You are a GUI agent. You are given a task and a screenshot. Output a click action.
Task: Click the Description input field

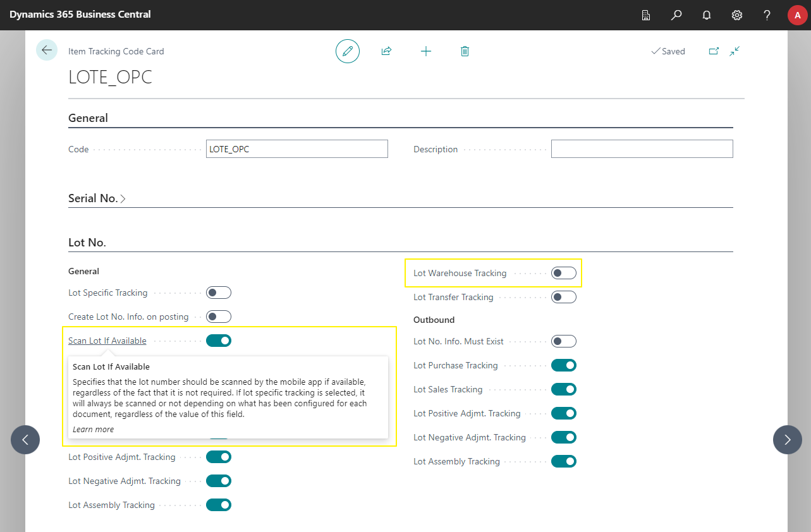[x=642, y=149]
